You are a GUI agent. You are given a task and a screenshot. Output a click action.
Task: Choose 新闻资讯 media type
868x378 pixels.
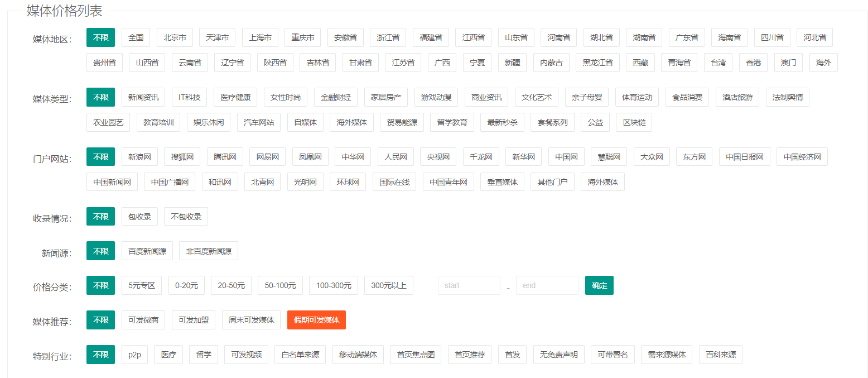[143, 97]
